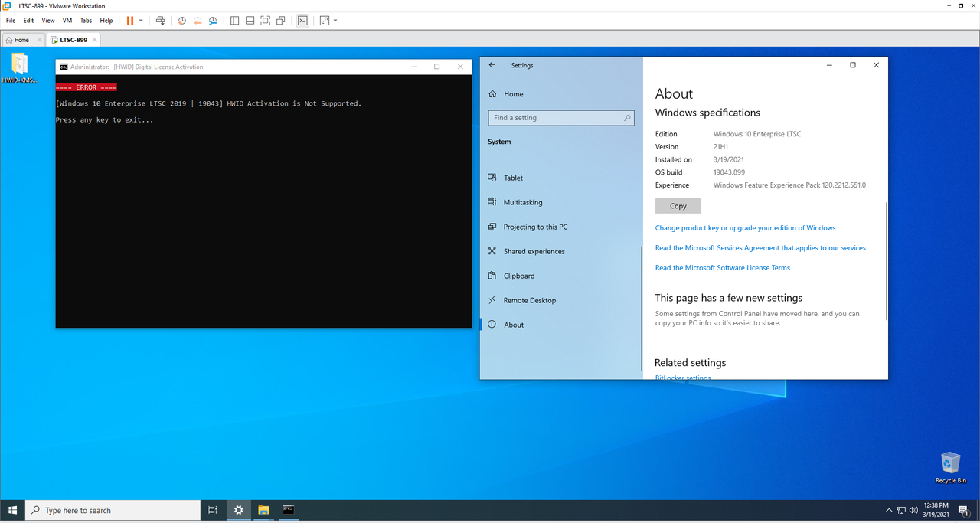Image resolution: width=980 pixels, height=523 pixels.
Task: Click the taskbar clock showing 12:38 PM
Action: pyautogui.click(x=935, y=510)
